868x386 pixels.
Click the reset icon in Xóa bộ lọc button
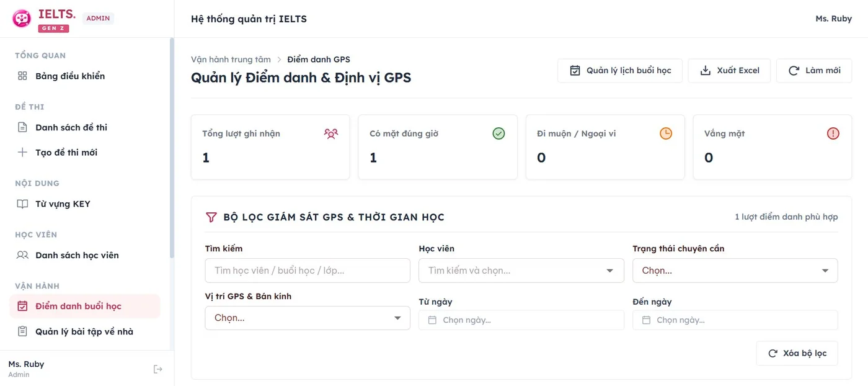click(773, 353)
